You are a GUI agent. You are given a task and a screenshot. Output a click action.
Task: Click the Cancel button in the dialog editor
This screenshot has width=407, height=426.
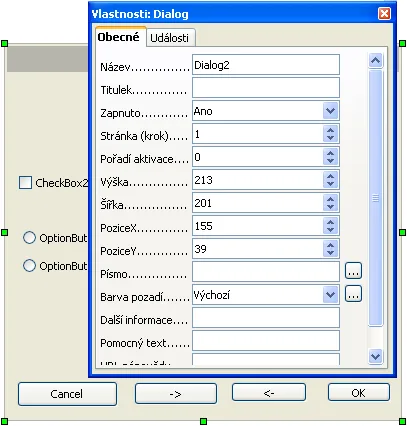(x=67, y=394)
